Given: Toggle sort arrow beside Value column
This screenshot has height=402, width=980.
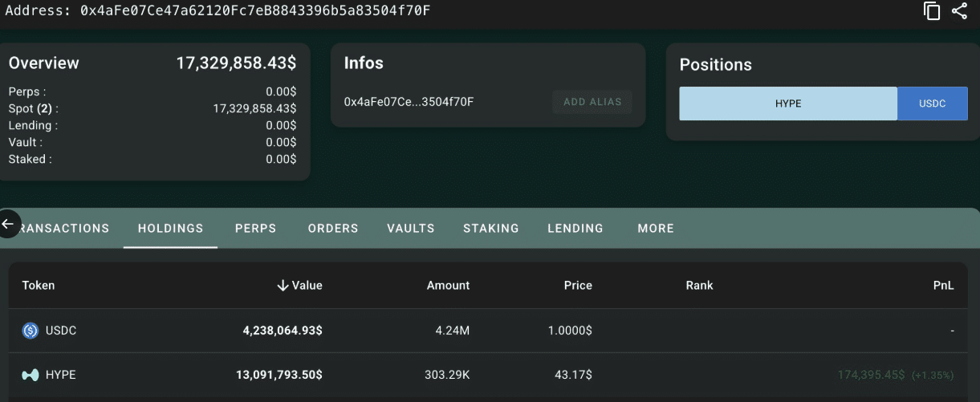Looking at the screenshot, I should click(x=283, y=286).
